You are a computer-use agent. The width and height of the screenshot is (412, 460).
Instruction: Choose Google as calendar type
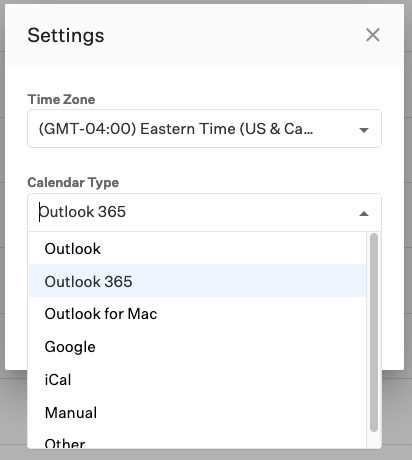click(197, 347)
